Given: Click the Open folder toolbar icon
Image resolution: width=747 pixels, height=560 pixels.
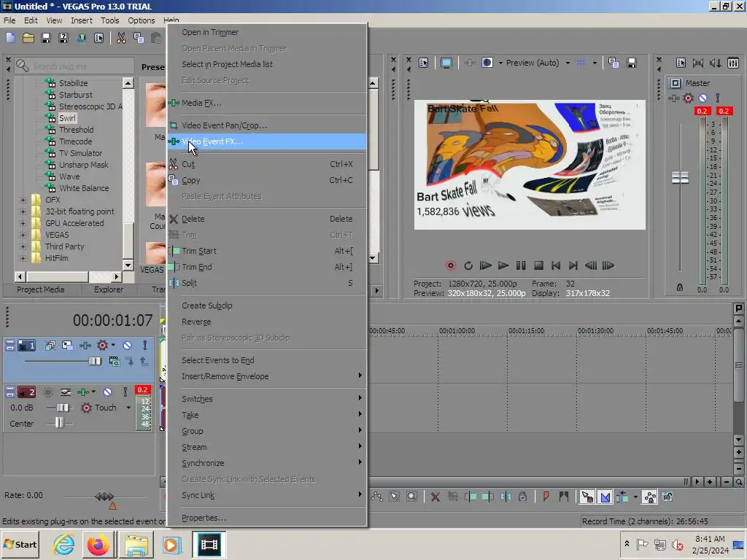Looking at the screenshot, I should pyautogui.click(x=28, y=38).
